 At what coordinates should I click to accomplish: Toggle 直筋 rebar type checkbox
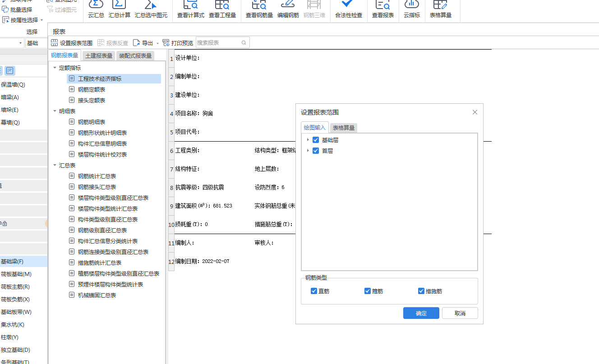pos(314,291)
